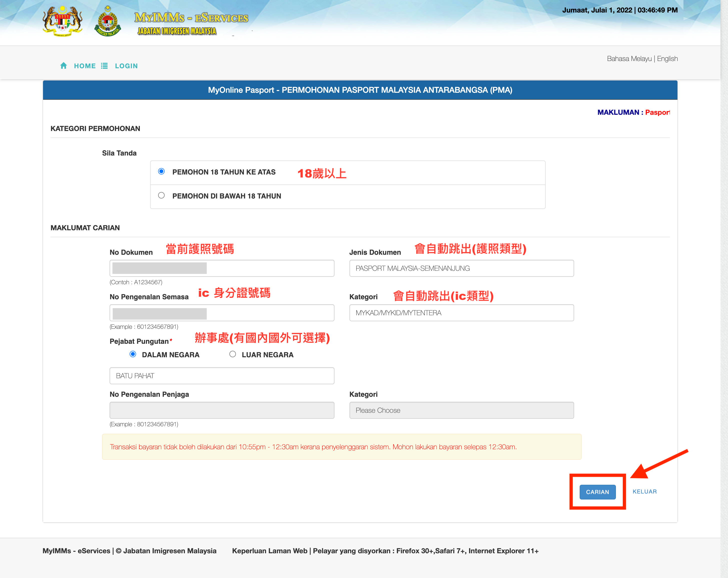Viewport: 728px width, 578px height.
Task: Open the Jenis Dokumen dropdown
Action: [461, 268]
